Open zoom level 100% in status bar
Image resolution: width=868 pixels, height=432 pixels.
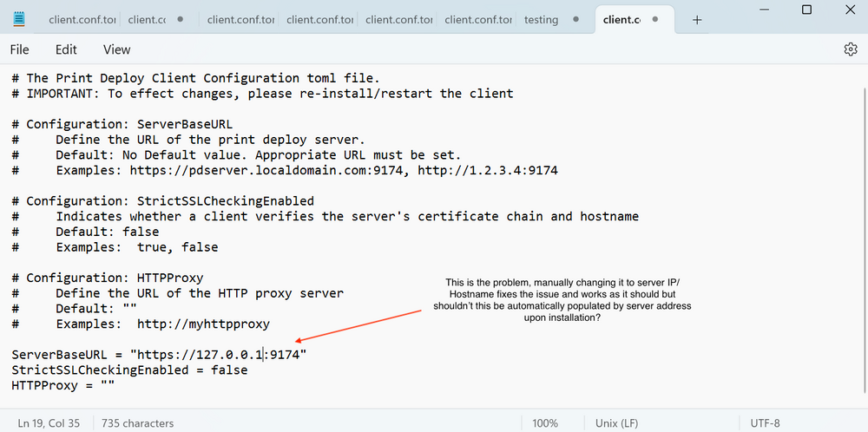click(x=545, y=423)
